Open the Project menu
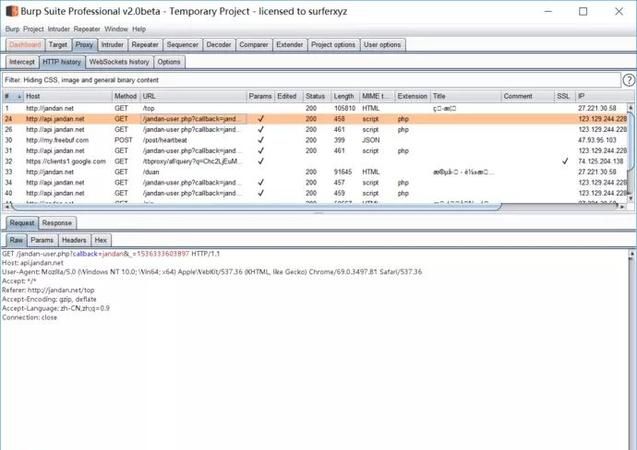Viewport: 637px width, 450px height. click(33, 29)
